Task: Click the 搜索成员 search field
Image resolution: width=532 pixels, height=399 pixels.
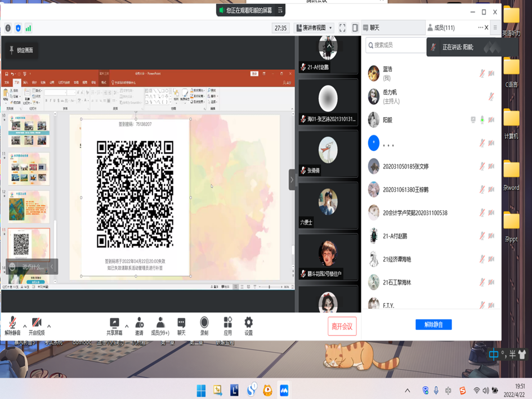Action: [x=396, y=45]
